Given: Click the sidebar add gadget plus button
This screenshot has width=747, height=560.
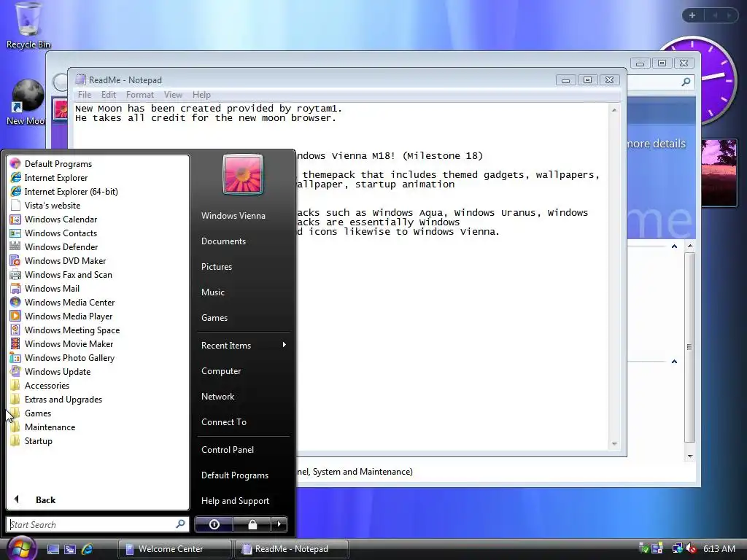Looking at the screenshot, I should [692, 15].
